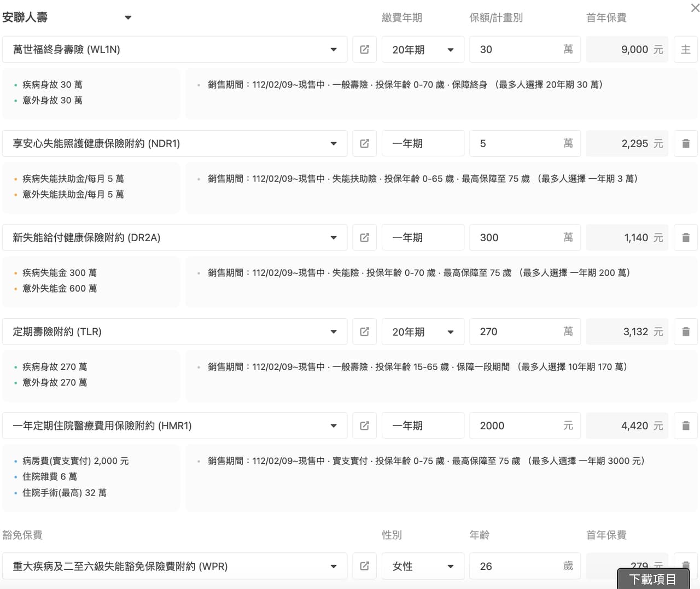Open external link for 享安心失能照護 (NDR1)
700x589 pixels.
364,144
